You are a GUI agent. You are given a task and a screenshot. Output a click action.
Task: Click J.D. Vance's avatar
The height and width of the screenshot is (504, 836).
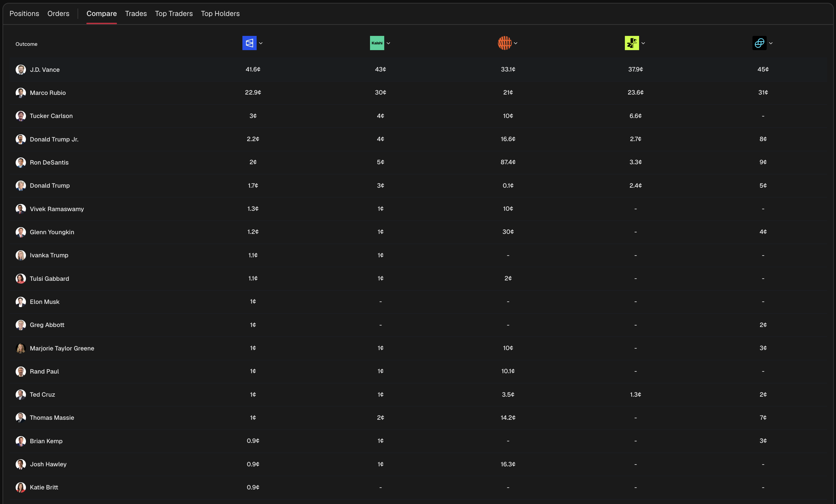click(x=21, y=70)
